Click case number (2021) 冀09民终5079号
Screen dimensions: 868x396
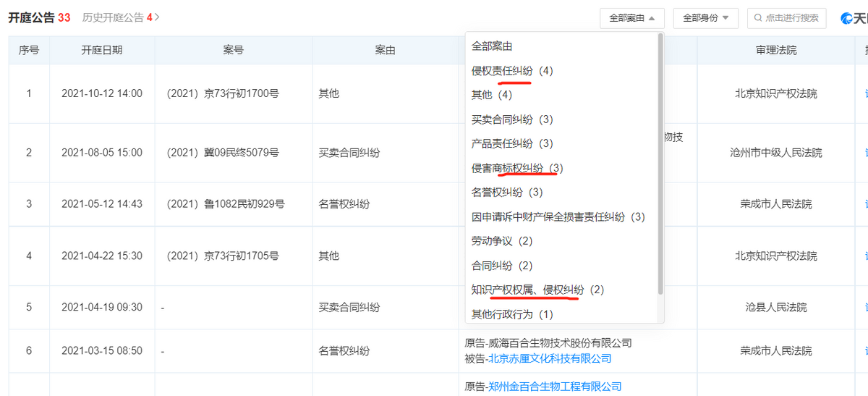coord(222,153)
